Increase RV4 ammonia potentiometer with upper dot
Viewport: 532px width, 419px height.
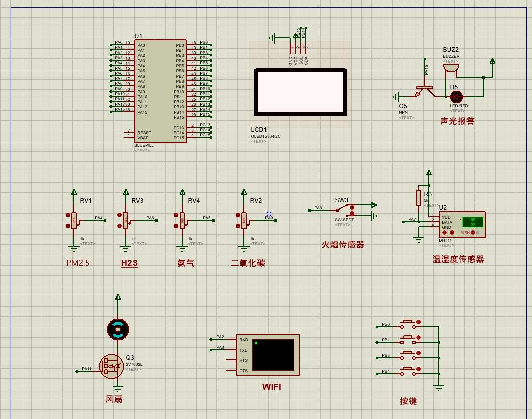coord(176,215)
